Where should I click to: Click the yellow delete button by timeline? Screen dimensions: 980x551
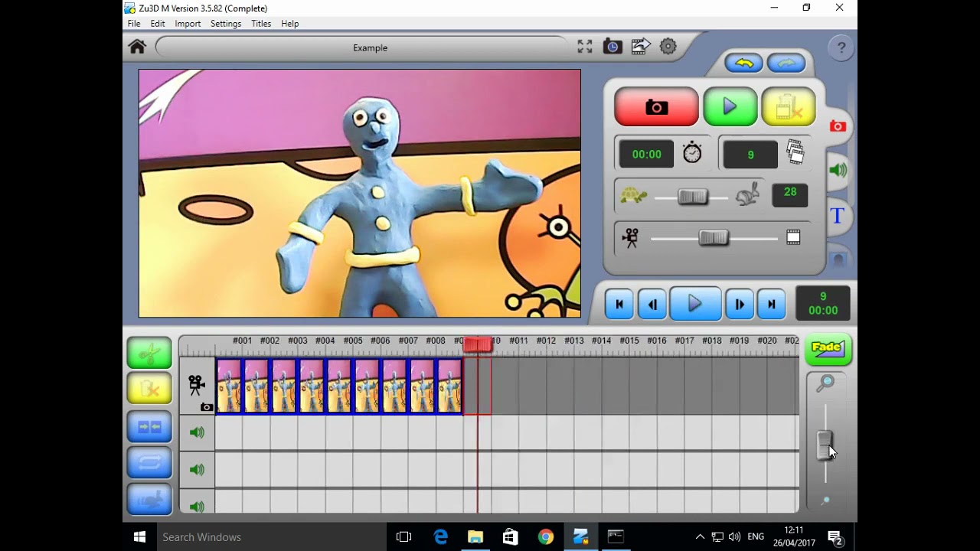[x=149, y=389]
